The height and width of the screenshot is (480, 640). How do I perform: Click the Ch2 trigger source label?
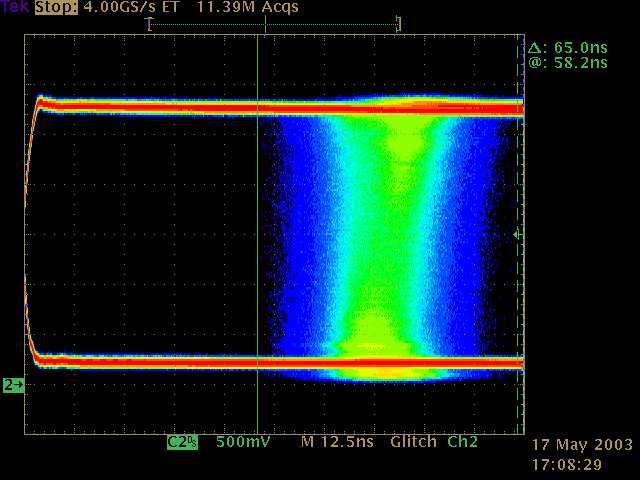click(462, 442)
